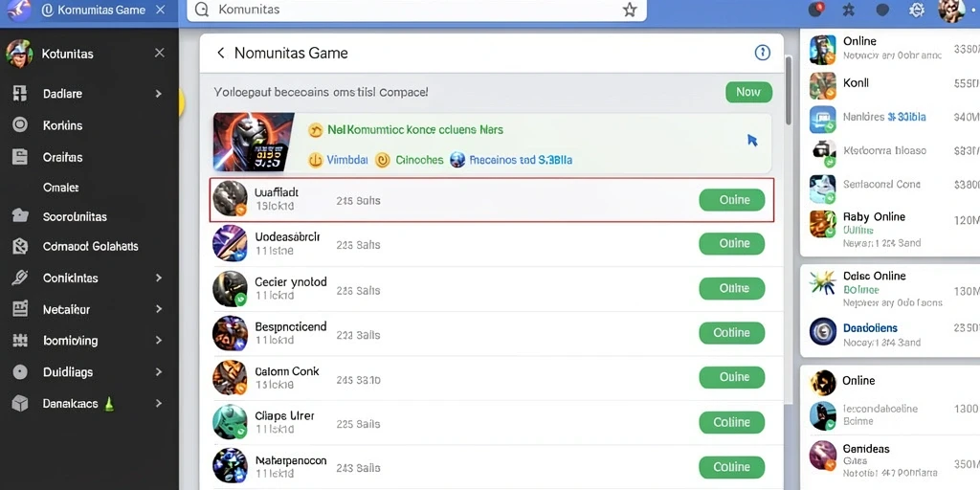Open the featured banner game thumbnail
Image resolution: width=980 pixels, height=490 pixels.
[254, 142]
